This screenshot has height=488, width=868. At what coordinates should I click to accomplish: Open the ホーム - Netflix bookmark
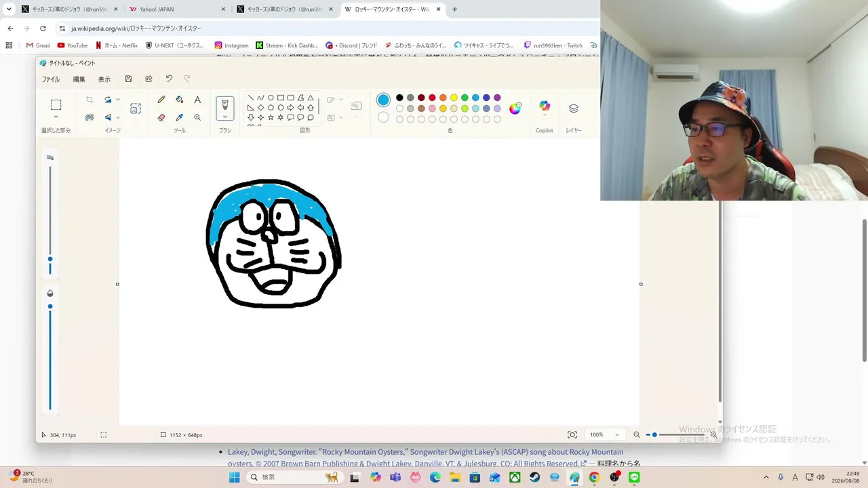pos(117,45)
